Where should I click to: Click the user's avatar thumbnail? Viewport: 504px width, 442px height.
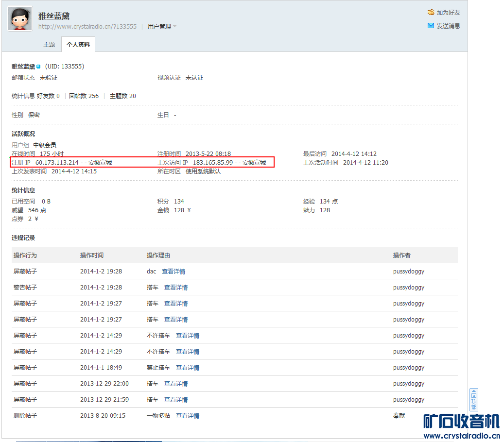coord(19,18)
